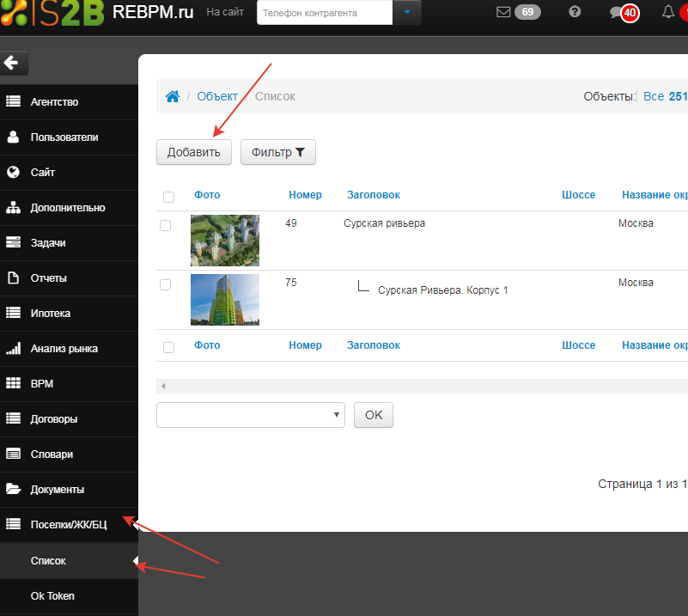Select the Ok Token submenu item
The width and height of the screenshot is (688, 616).
(x=69, y=596)
